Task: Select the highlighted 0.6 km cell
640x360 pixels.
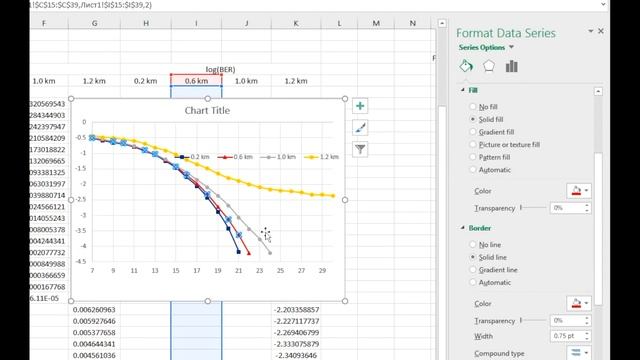Action: pos(196,81)
